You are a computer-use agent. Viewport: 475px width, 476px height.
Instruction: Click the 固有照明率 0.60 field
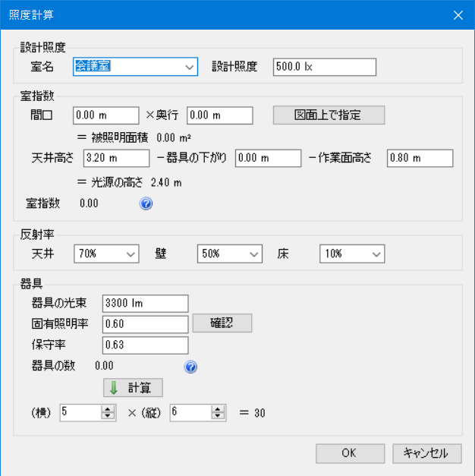[x=146, y=324]
